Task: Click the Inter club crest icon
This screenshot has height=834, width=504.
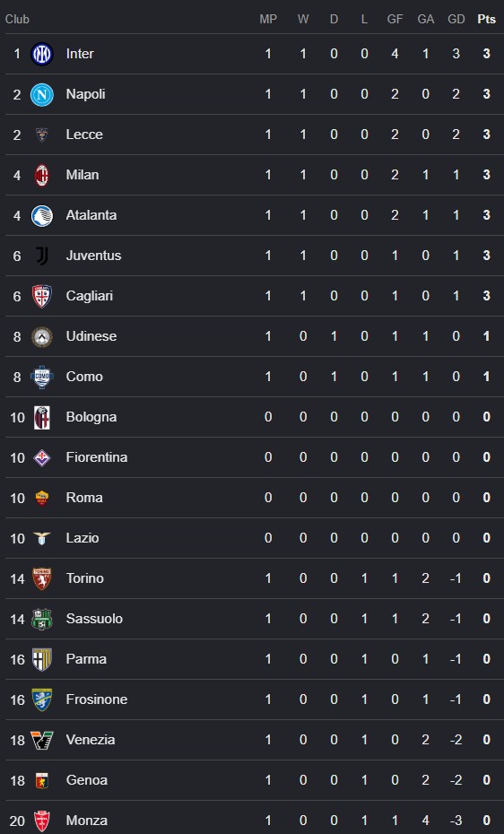Action: (x=41, y=54)
